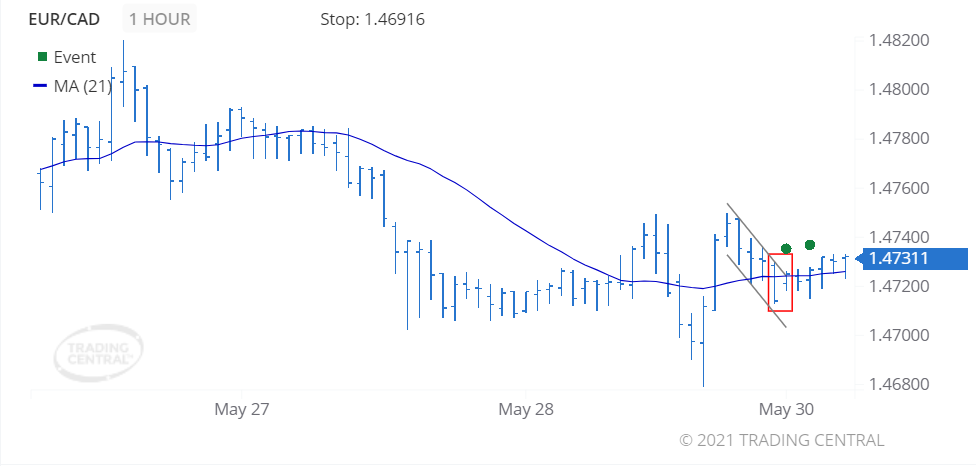Toggle the MA (21) legend label

pos(83,86)
